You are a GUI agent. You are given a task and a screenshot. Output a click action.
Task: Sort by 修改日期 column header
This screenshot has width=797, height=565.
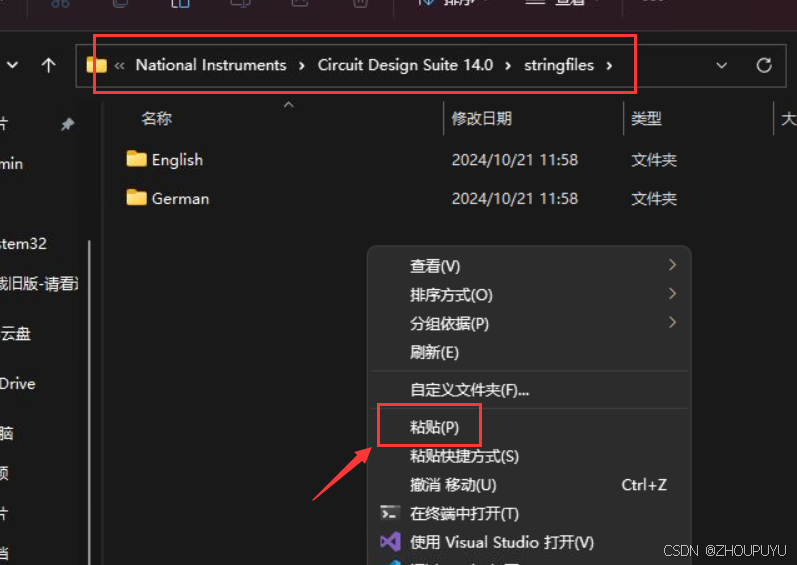tap(481, 118)
